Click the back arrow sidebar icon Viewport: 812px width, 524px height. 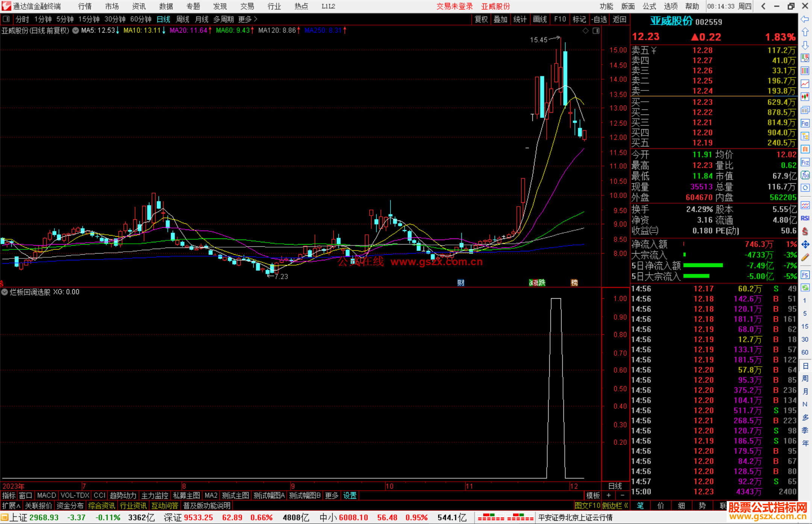pyautogui.click(x=805, y=19)
